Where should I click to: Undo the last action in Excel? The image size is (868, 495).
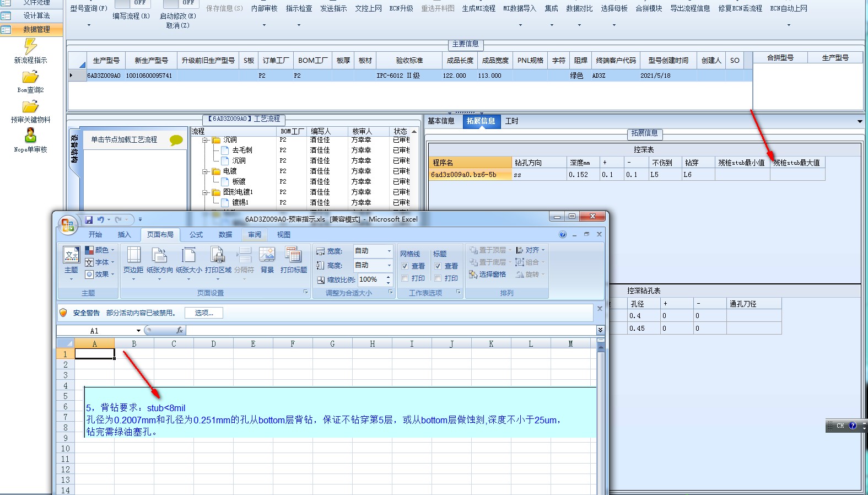[101, 219]
